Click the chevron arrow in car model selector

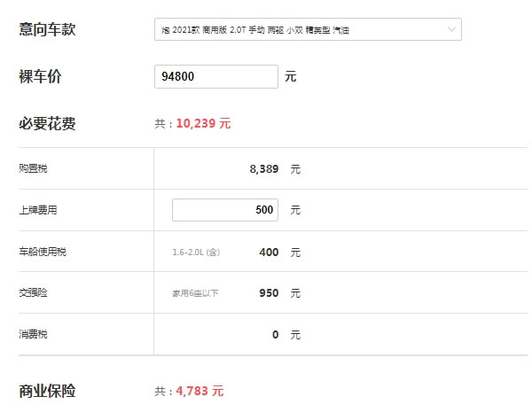pos(451,29)
